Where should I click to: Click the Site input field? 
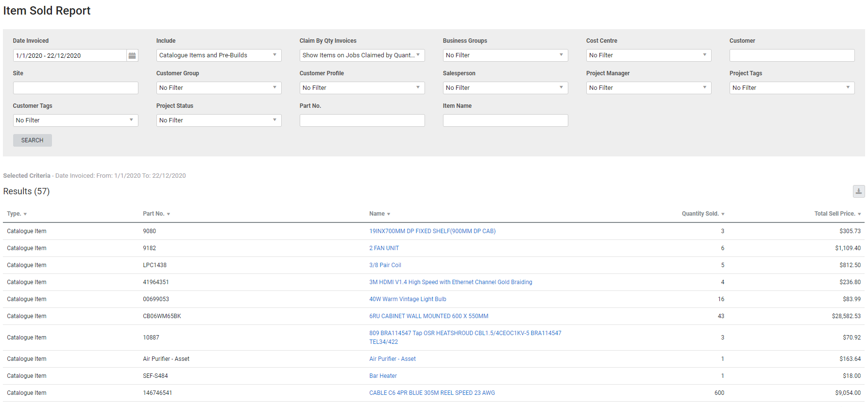(x=75, y=88)
